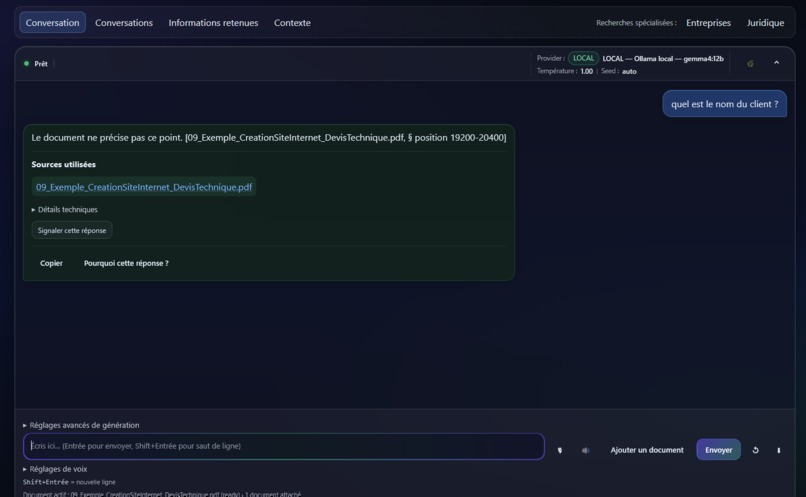806x497 pixels.
Task: Click the user message 'quel est le nom du client ?'
Action: (x=724, y=104)
